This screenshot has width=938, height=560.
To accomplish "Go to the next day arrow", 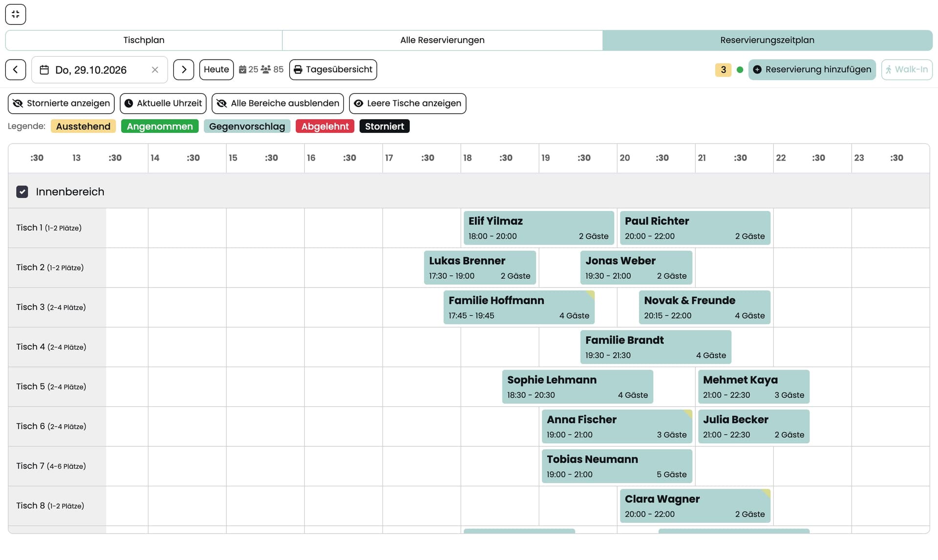I will [184, 70].
